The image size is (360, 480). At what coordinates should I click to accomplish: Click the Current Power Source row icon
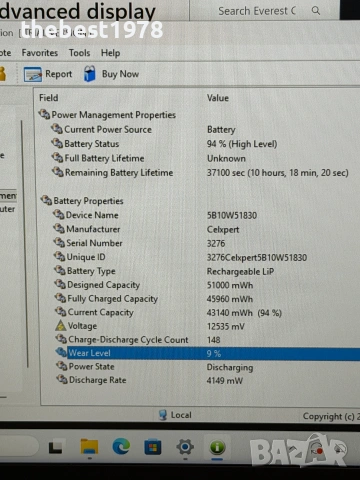(x=57, y=129)
